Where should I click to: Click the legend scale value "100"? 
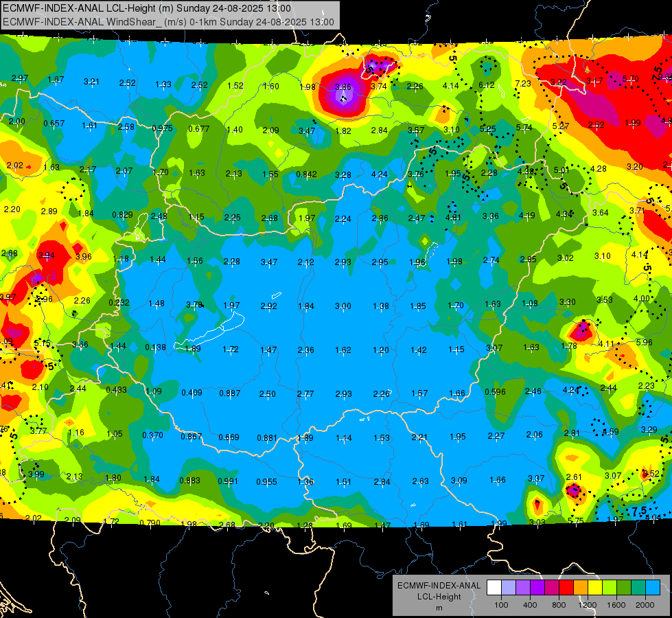point(502,605)
